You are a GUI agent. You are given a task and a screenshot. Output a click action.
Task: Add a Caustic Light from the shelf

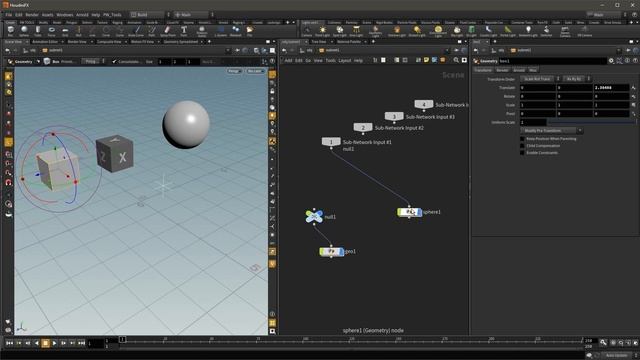489,31
